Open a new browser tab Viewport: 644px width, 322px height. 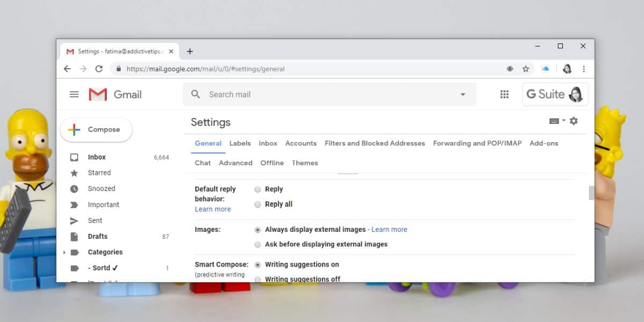[x=189, y=52]
